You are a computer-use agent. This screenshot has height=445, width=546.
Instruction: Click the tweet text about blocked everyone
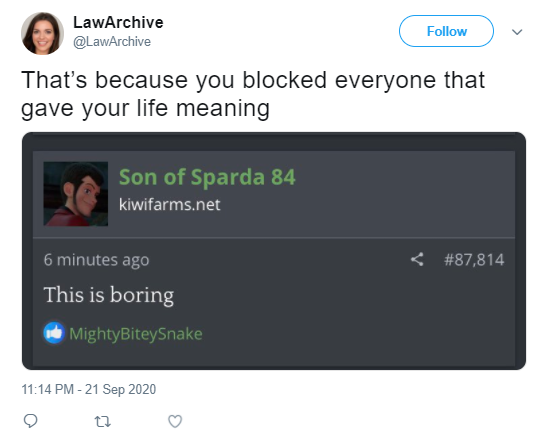252,94
